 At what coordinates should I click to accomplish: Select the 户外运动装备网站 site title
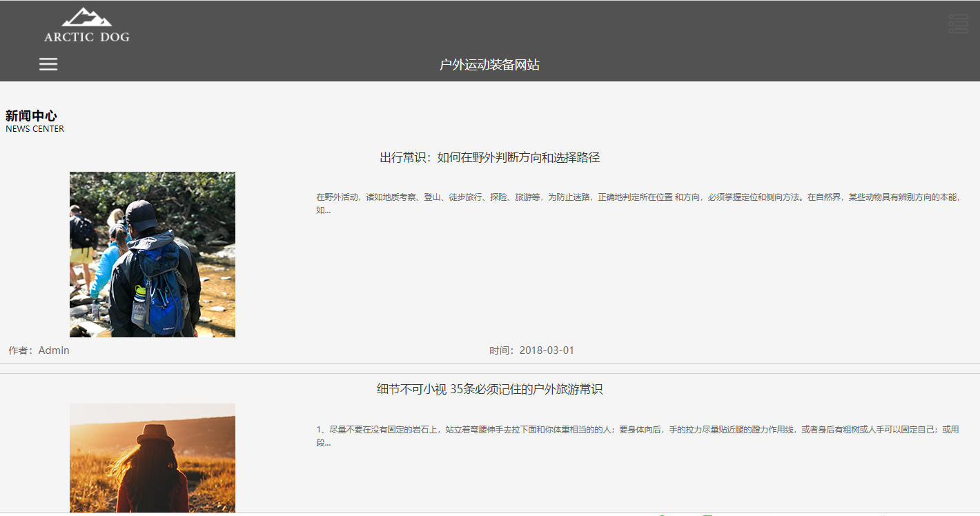489,65
